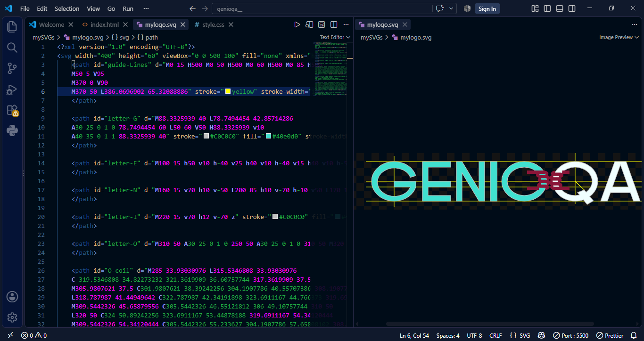Toggle the Secondary Side Bar
644x341 pixels.
point(572,8)
